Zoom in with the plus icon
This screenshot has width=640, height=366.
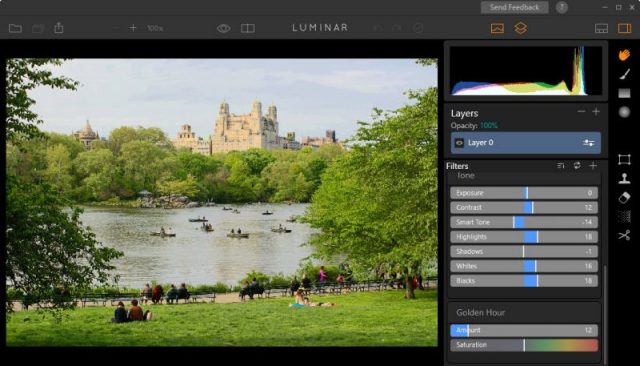pos(133,28)
